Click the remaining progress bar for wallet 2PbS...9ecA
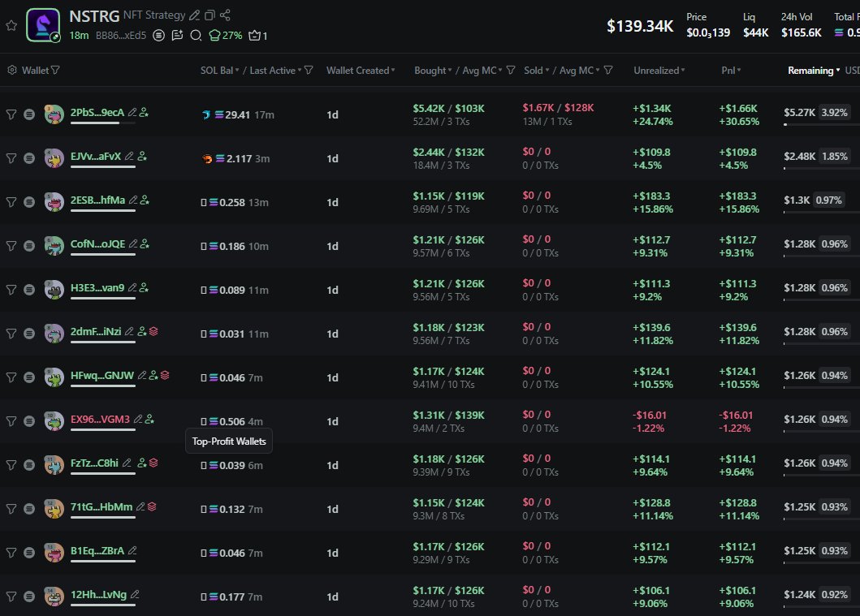 [817, 124]
